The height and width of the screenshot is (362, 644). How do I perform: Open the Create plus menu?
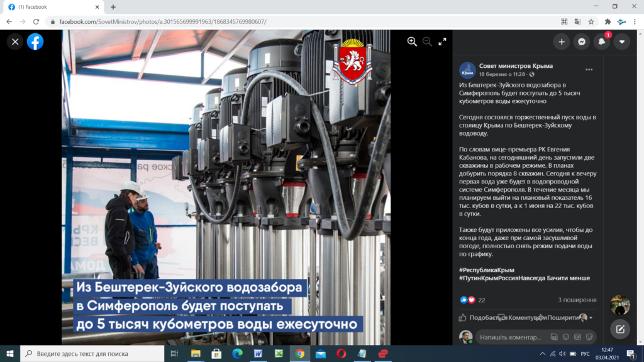click(561, 42)
